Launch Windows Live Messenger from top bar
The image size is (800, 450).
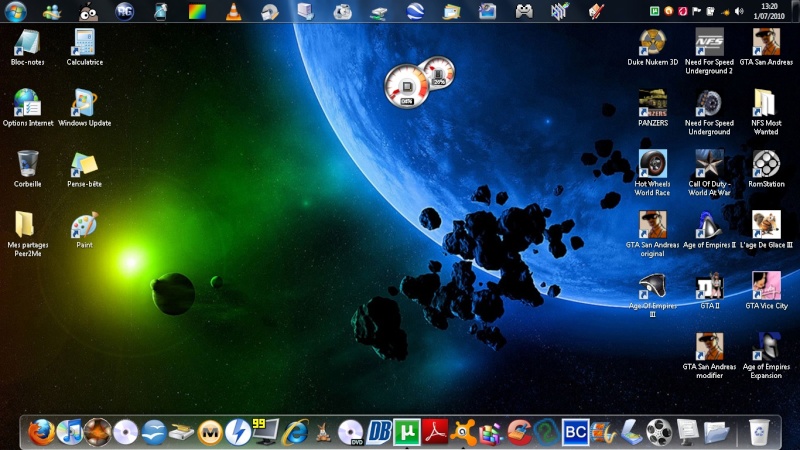pos(52,12)
